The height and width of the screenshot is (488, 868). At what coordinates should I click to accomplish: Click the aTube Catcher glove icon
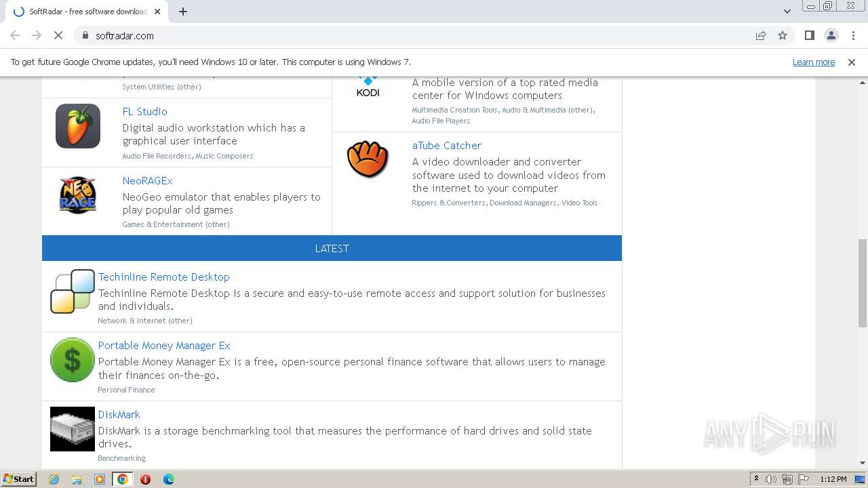(368, 159)
